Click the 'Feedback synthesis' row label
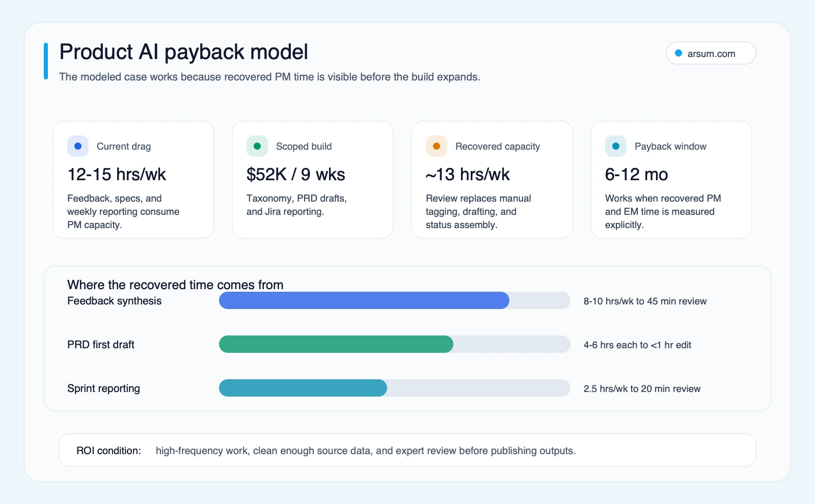815x504 pixels. (115, 301)
